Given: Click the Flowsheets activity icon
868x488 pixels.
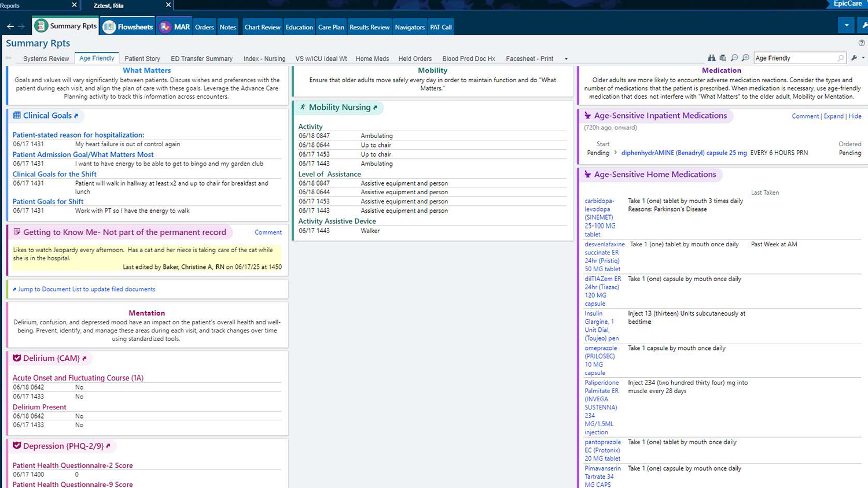Looking at the screenshot, I should [x=109, y=27].
